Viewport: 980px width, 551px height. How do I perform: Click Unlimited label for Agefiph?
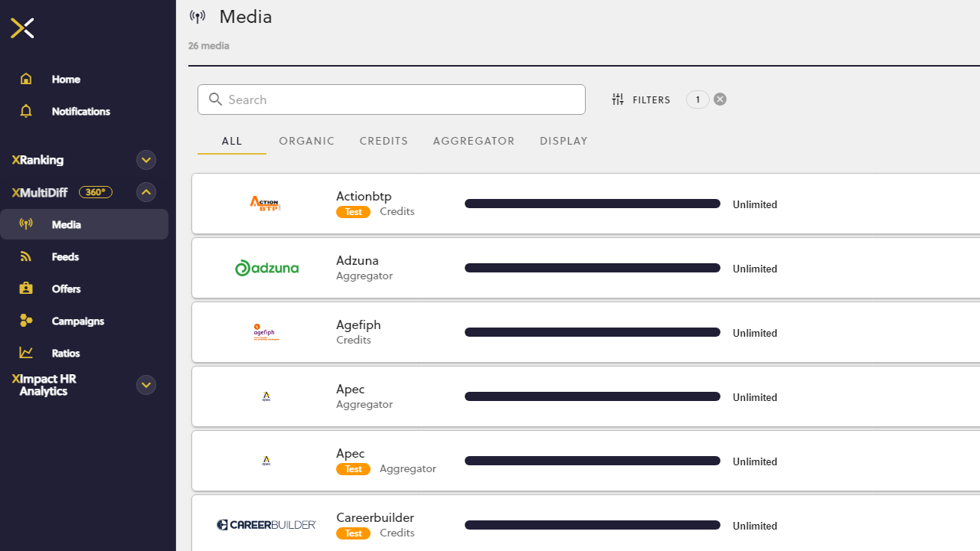click(755, 333)
